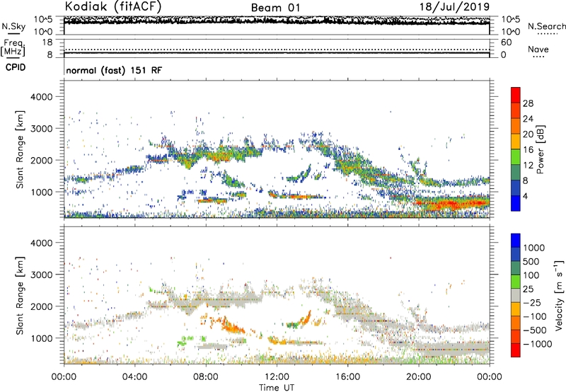Viewport: 566px width, 392px height.
Task: Click the "N.Search" legend label
Action: (x=546, y=26)
